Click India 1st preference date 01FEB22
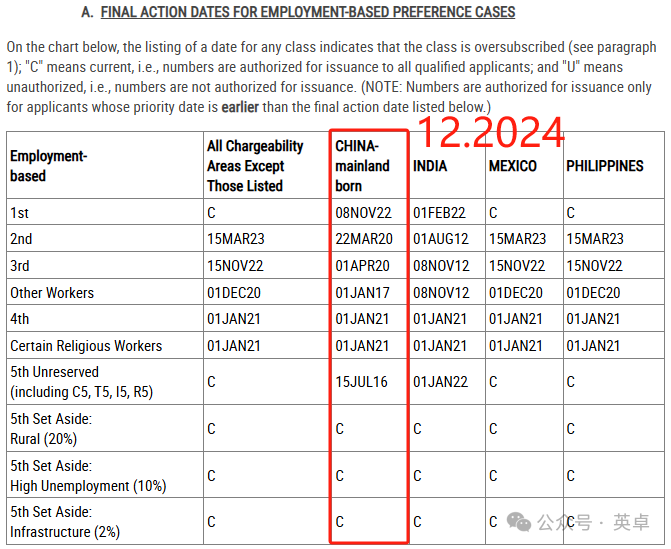 click(x=439, y=213)
